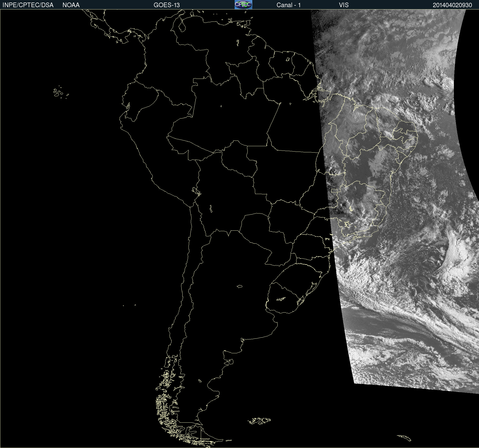
Task: Click the INPE/CPTEC/DSA header text
Action: (x=28, y=5)
